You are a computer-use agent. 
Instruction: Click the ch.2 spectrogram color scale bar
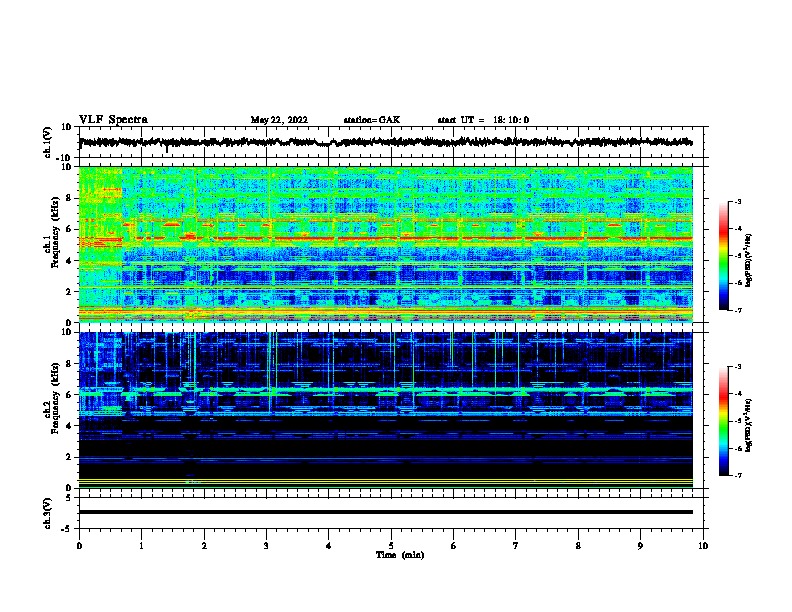coord(723,421)
